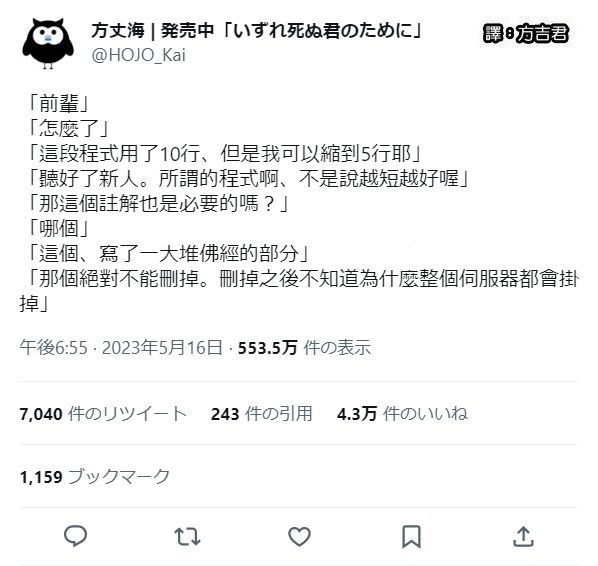Open the 午後6:55 timestamp link

pos(54,347)
